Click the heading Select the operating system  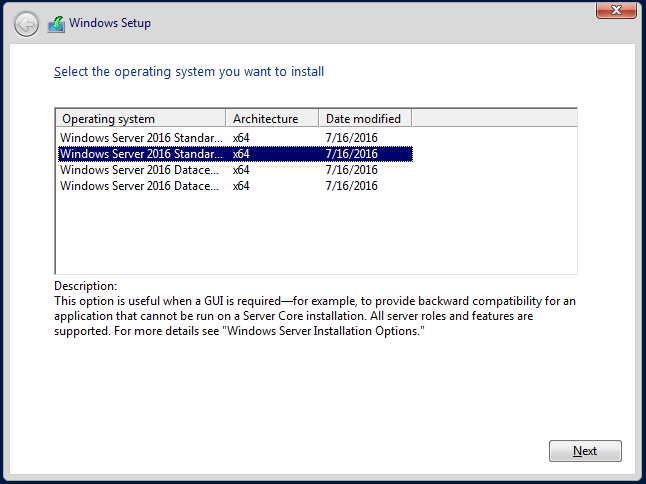click(189, 72)
